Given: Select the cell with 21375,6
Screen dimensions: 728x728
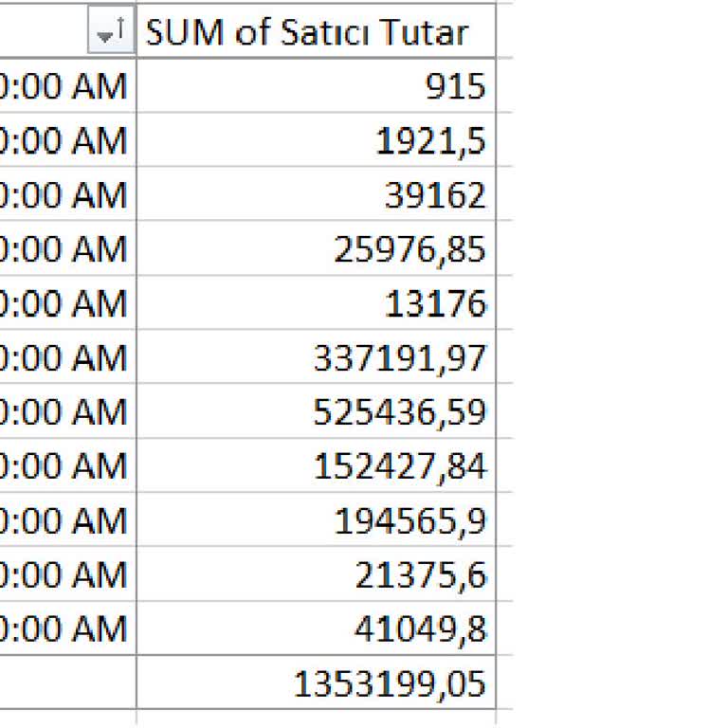Looking at the screenshot, I should [316, 573].
